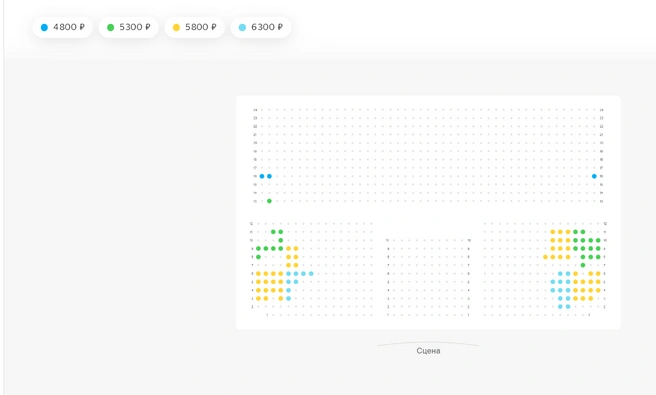Select rightmost light-blue seat in left block row 6

[311, 274]
